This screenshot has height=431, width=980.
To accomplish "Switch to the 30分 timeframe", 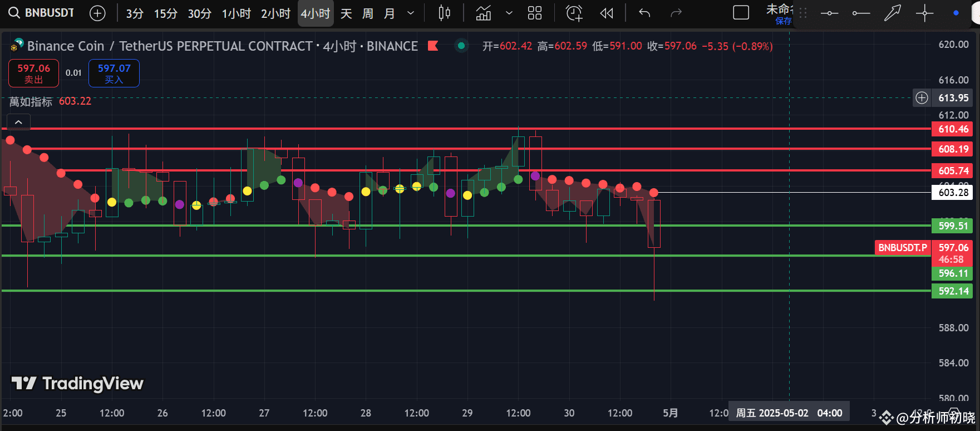I will [x=200, y=13].
